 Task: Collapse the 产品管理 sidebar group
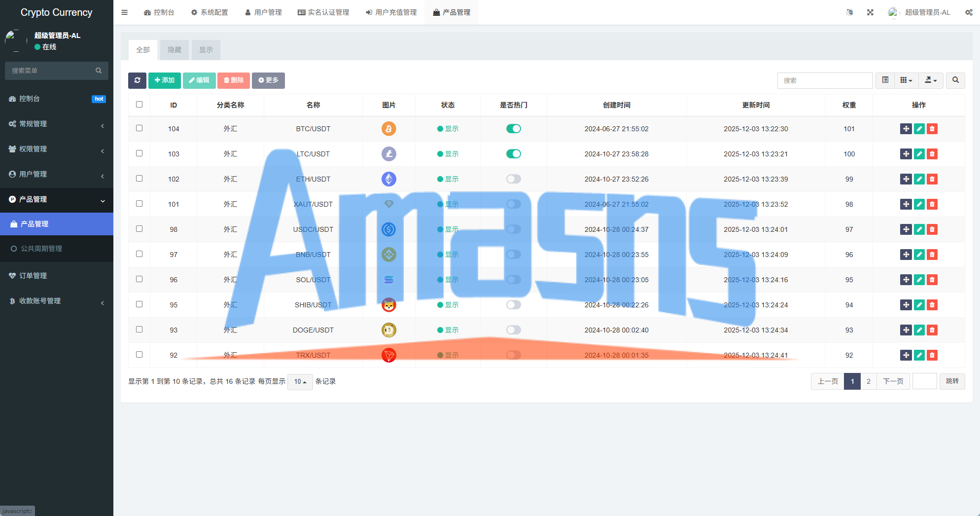[57, 199]
